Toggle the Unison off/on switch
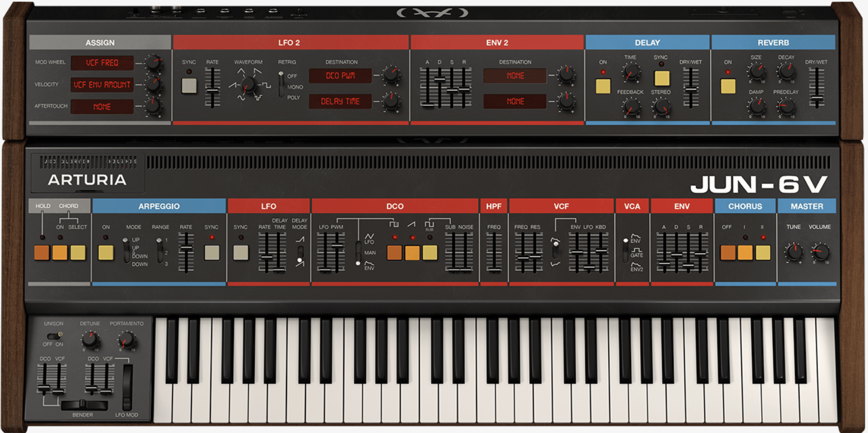Image resolution: width=868 pixels, height=433 pixels. click(x=53, y=335)
